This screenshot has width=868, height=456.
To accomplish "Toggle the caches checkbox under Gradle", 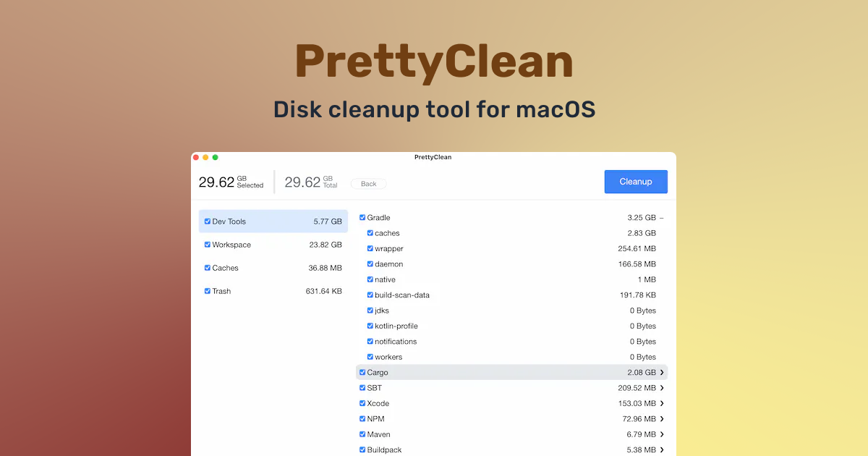I will [370, 233].
